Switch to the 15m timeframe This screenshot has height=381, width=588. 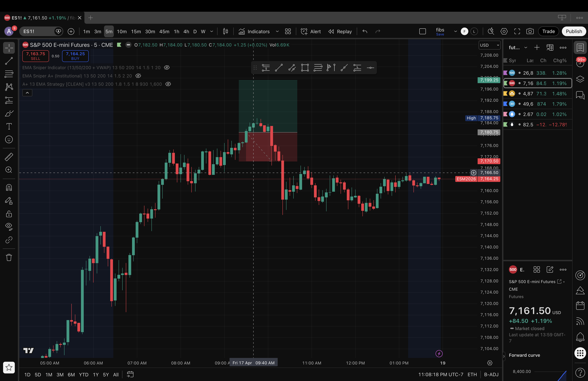coord(136,31)
